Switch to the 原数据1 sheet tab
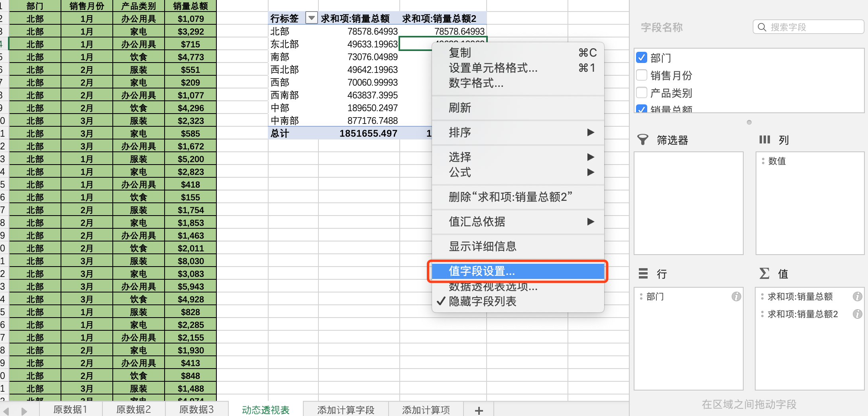Viewport: 868px width, 416px height. pos(71,409)
